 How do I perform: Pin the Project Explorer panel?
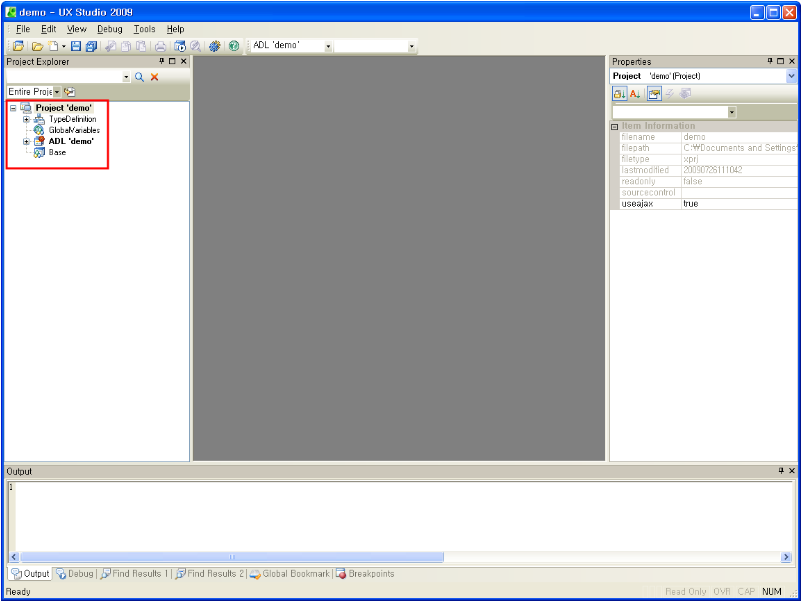point(162,61)
